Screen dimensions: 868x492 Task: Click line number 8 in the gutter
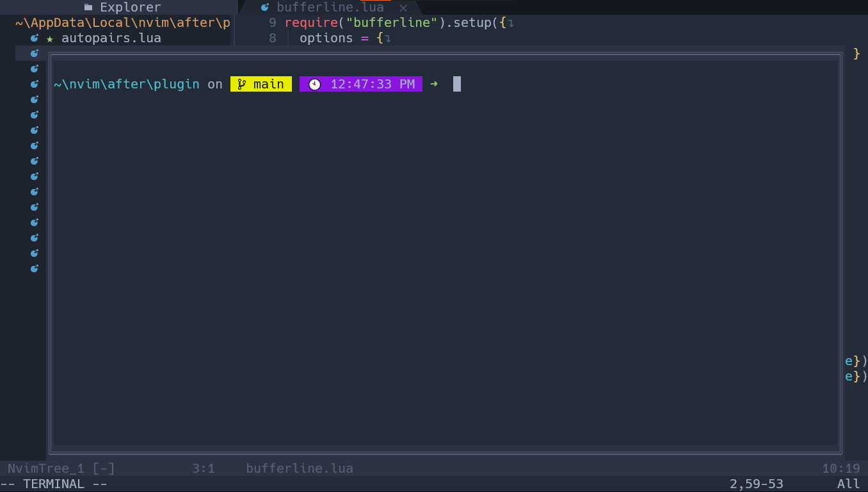tap(273, 38)
